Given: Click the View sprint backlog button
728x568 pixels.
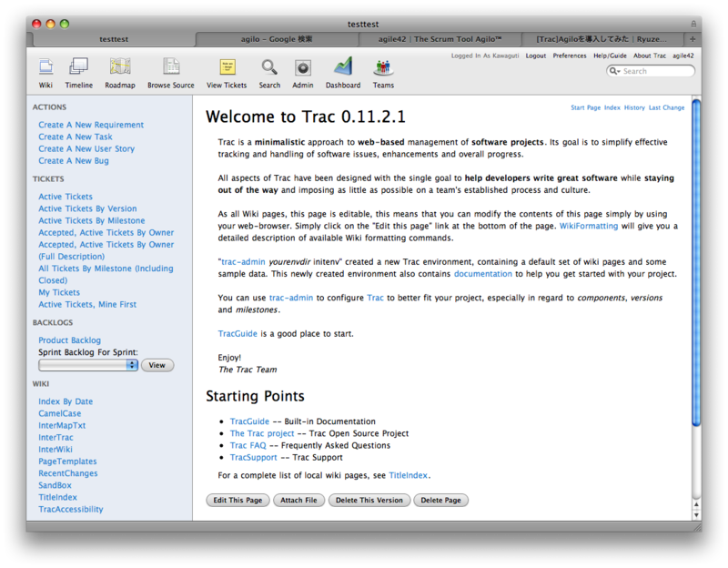Looking at the screenshot, I should pos(157,365).
